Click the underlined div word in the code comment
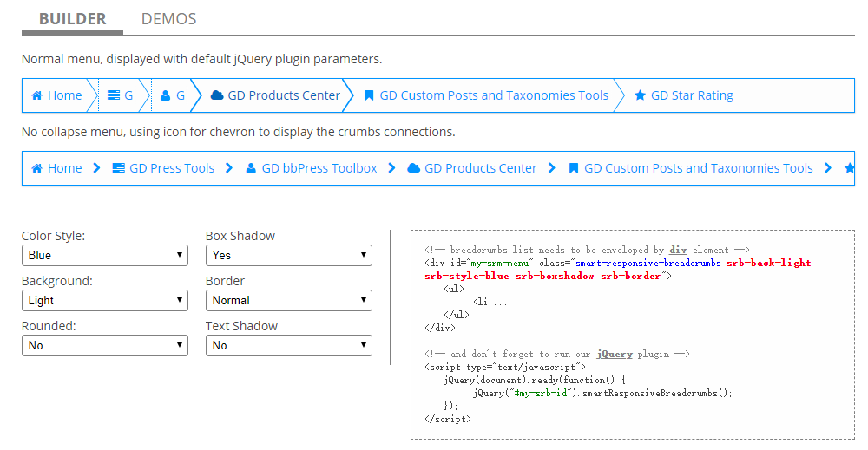This screenshot has width=868, height=450. tap(678, 250)
